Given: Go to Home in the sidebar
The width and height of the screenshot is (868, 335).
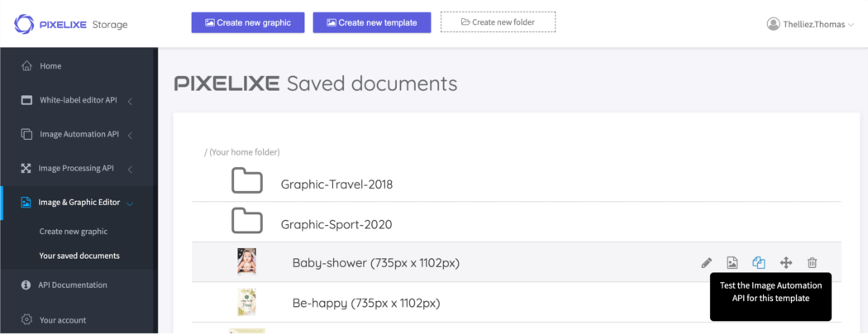Looking at the screenshot, I should point(50,66).
